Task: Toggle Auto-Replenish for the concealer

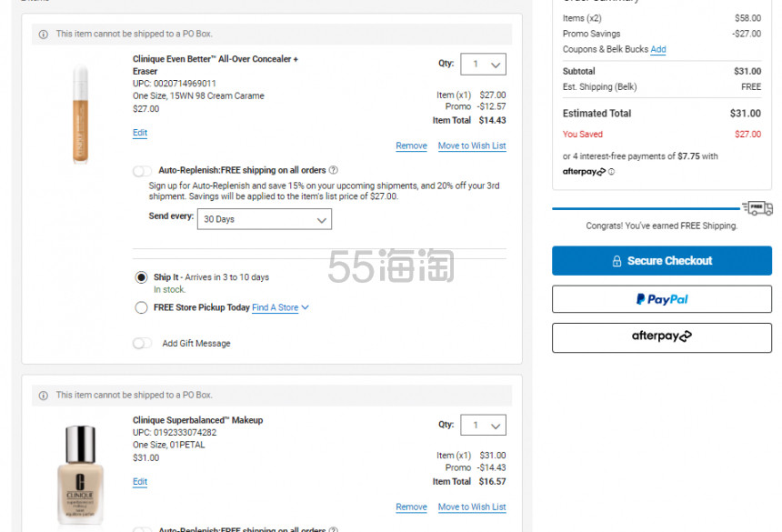Action: coord(142,171)
